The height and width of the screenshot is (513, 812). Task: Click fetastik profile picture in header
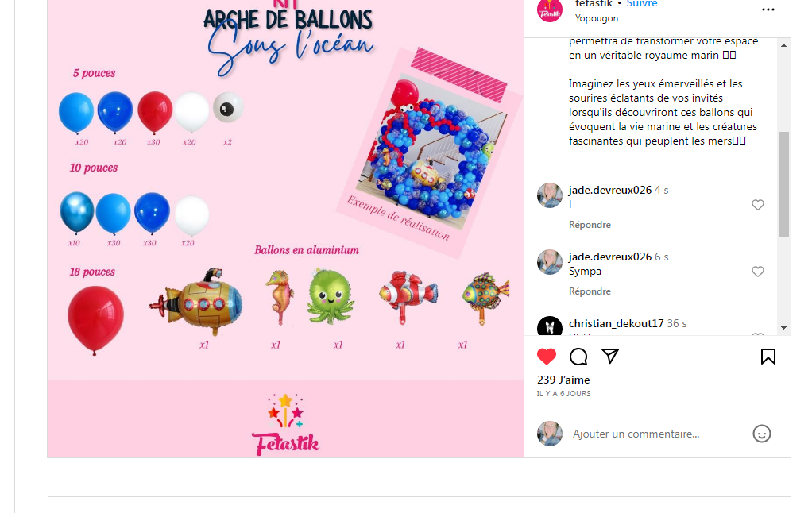click(550, 10)
